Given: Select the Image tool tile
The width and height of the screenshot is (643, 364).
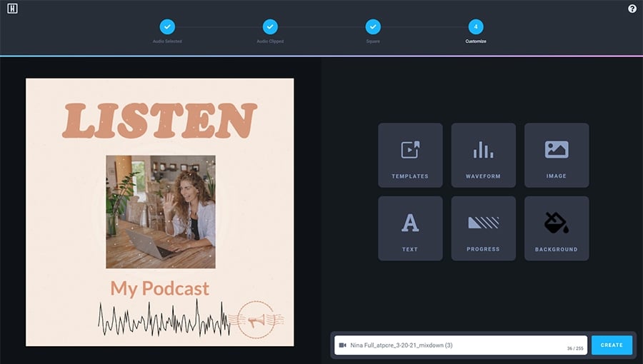Looking at the screenshot, I should pos(556,155).
